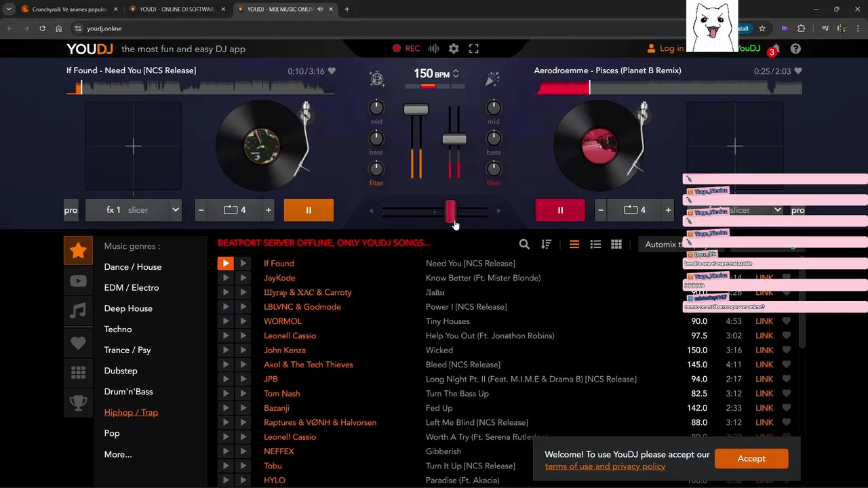Enter fullscreen mode icon
The width and height of the screenshot is (868, 488).
474,49
